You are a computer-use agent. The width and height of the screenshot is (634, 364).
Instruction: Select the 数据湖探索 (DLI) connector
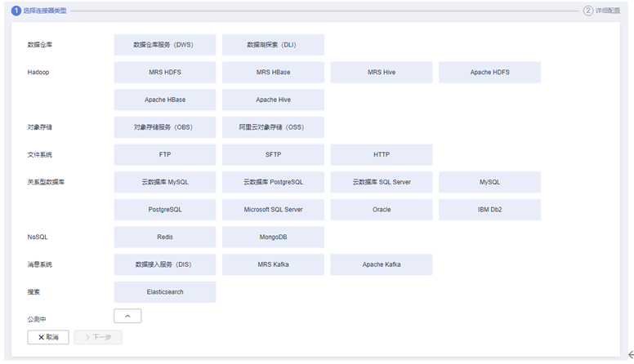[x=273, y=45]
